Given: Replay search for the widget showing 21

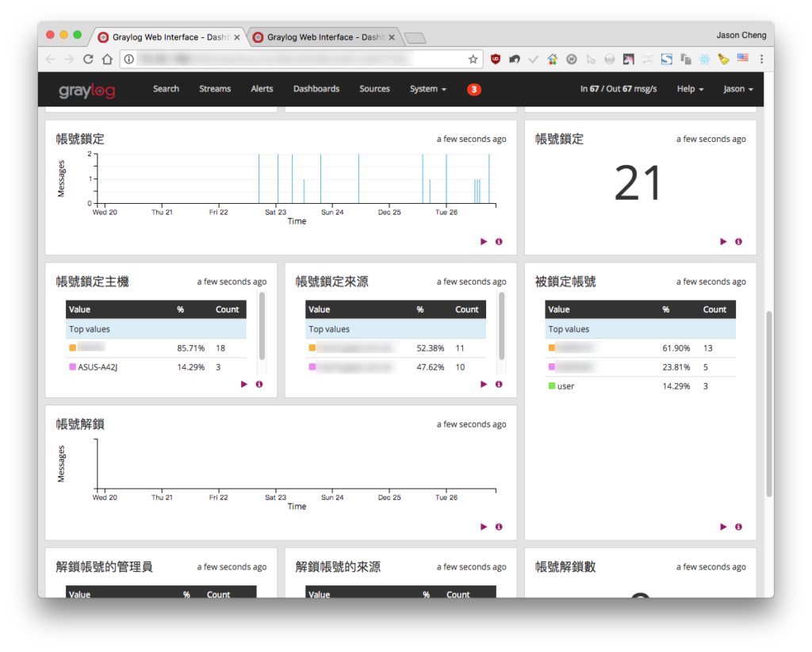Looking at the screenshot, I should (x=723, y=241).
